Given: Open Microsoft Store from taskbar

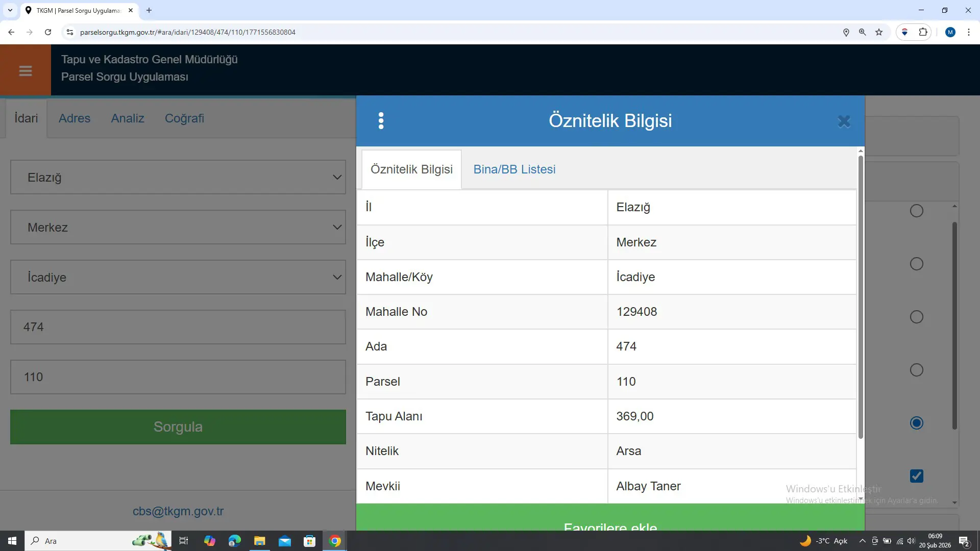Looking at the screenshot, I should pyautogui.click(x=309, y=541).
